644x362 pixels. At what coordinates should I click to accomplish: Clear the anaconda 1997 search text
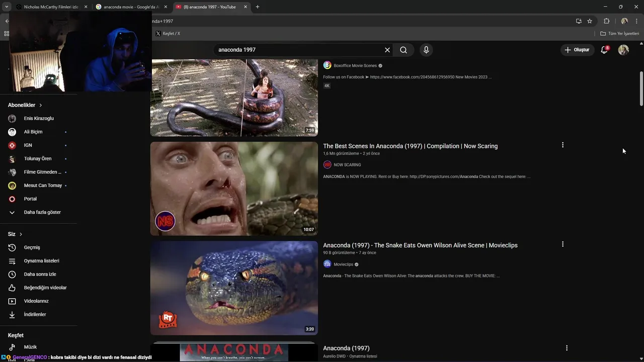[x=387, y=50]
